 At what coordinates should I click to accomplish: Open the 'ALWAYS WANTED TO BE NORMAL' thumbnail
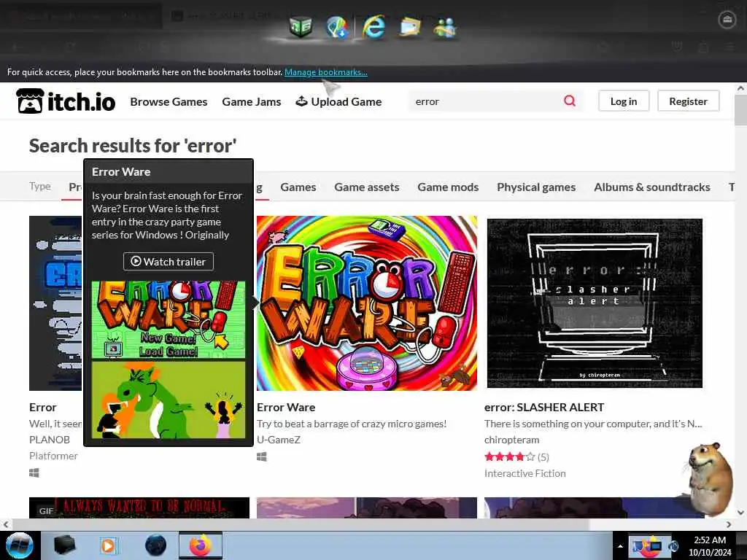tap(139, 507)
